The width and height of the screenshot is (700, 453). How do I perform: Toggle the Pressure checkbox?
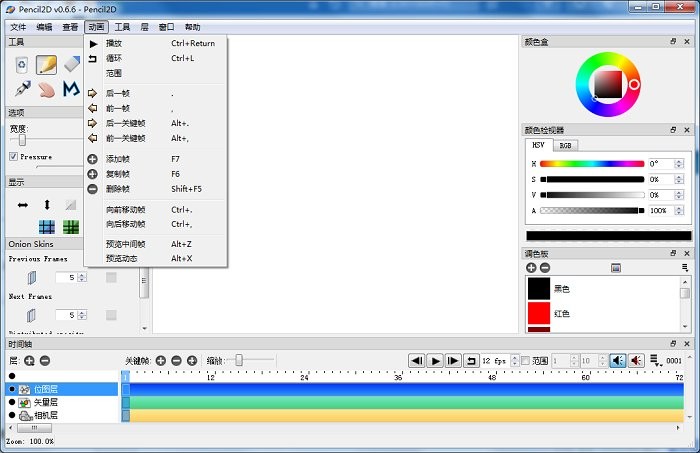pos(13,157)
